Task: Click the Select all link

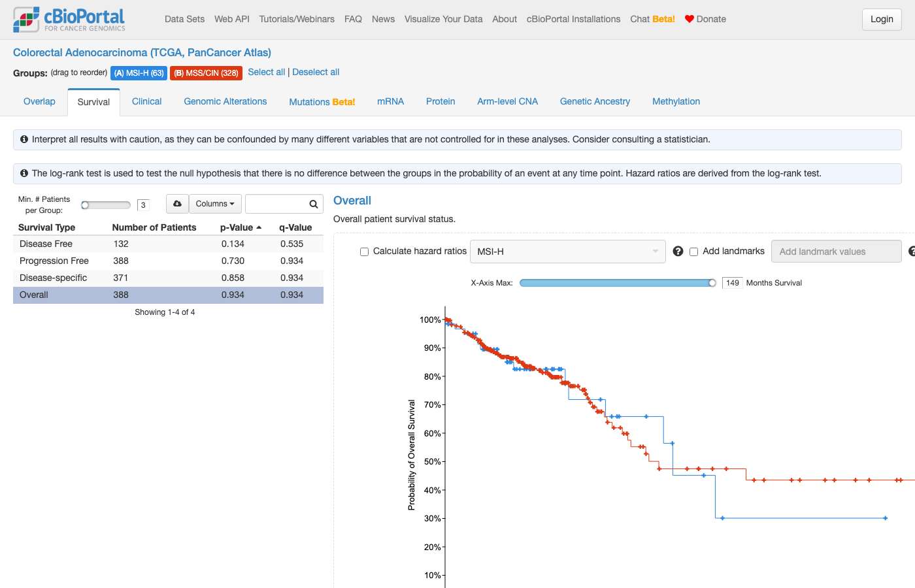Action: 266,72
